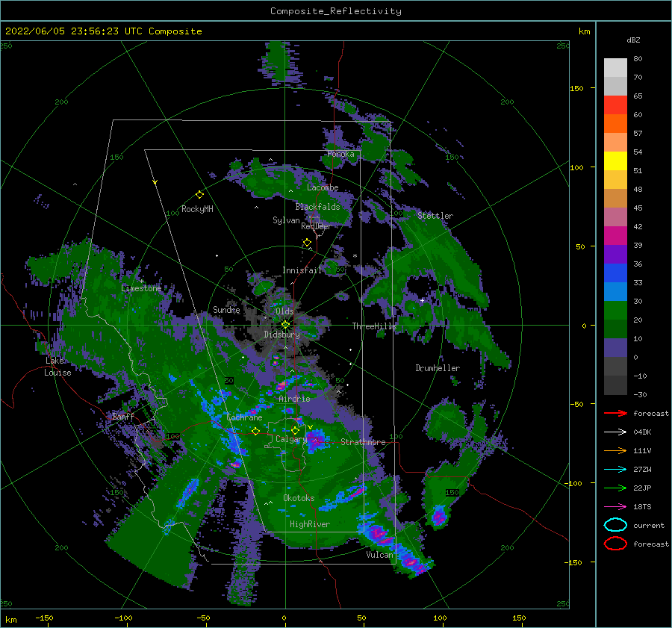Screen dimensions: 672x628
Task: Select the purple swatch above 36 dBZ label
Action: (x=615, y=254)
